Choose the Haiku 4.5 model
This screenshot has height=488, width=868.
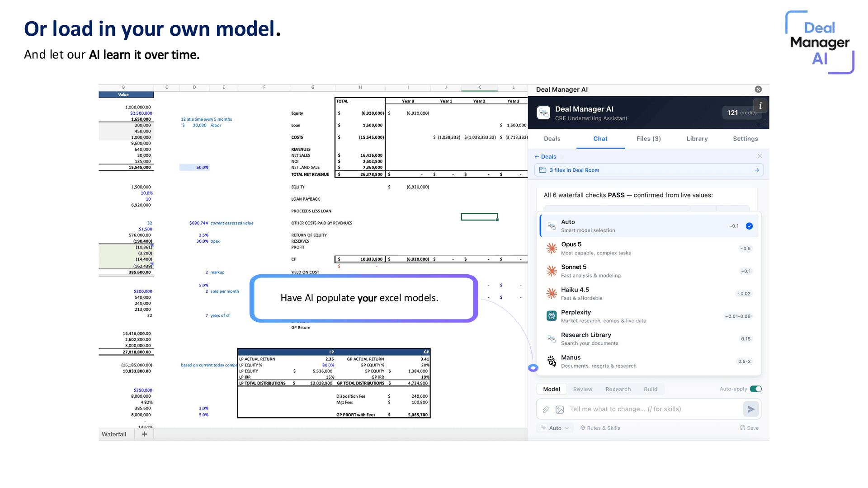[649, 294]
